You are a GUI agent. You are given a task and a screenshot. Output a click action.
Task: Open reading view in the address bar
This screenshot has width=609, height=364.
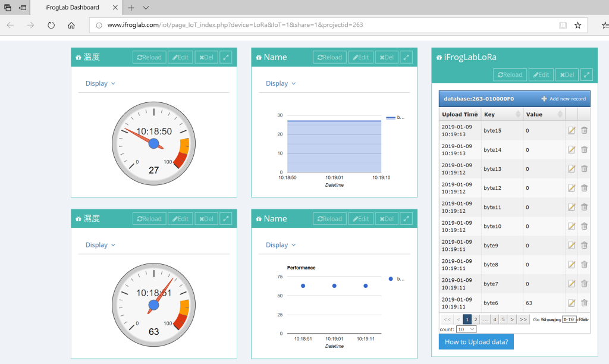pos(563,25)
